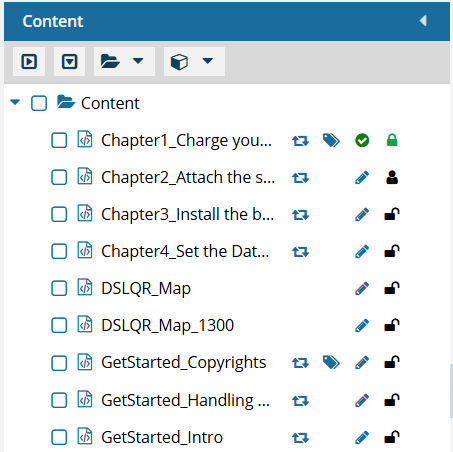The image size is (453, 452).
Task: Click the expand-all play arrow toolbar icon
Action: [x=29, y=62]
